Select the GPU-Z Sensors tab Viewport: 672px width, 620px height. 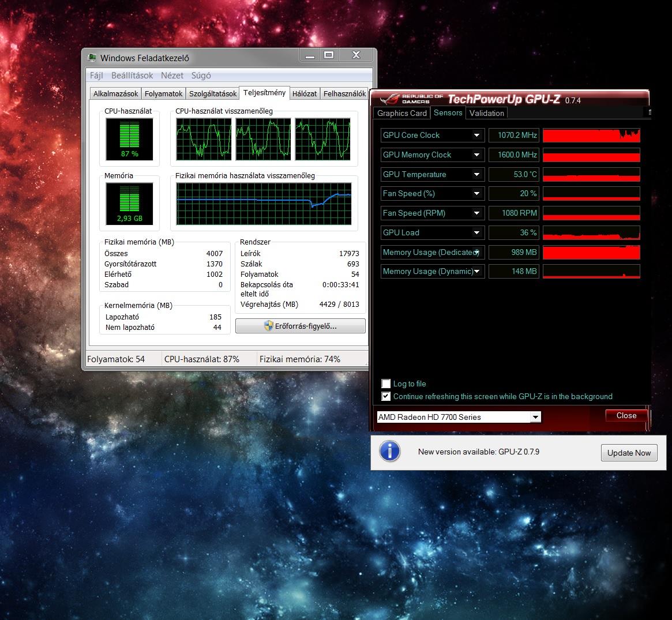448,112
